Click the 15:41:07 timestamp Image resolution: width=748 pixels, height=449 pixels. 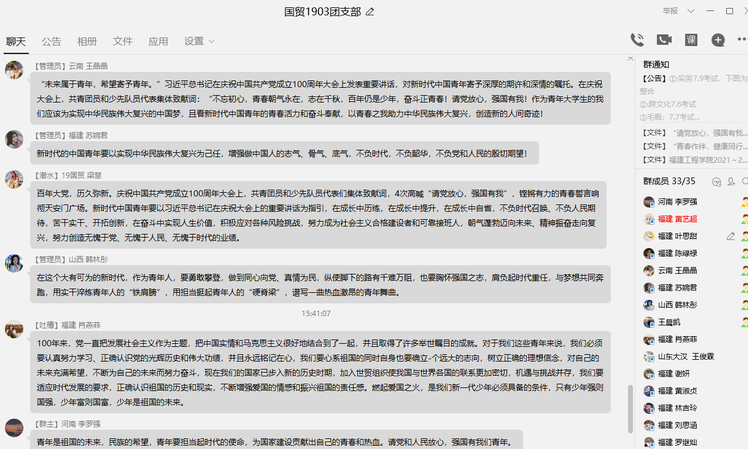click(x=316, y=313)
